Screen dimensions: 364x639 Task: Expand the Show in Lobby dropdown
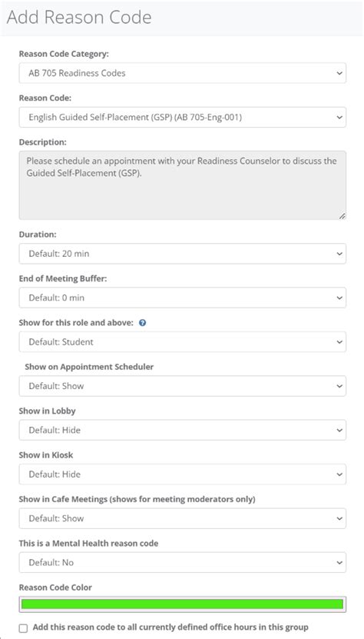coord(183,430)
